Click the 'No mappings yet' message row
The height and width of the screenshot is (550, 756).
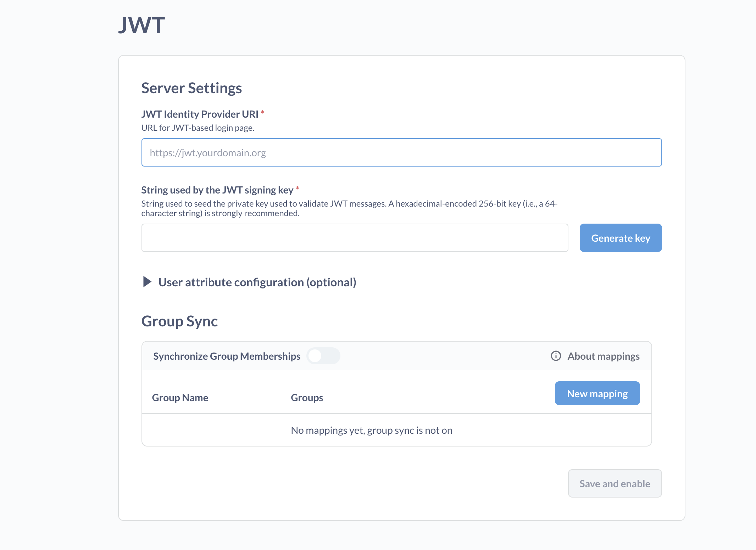[371, 430]
